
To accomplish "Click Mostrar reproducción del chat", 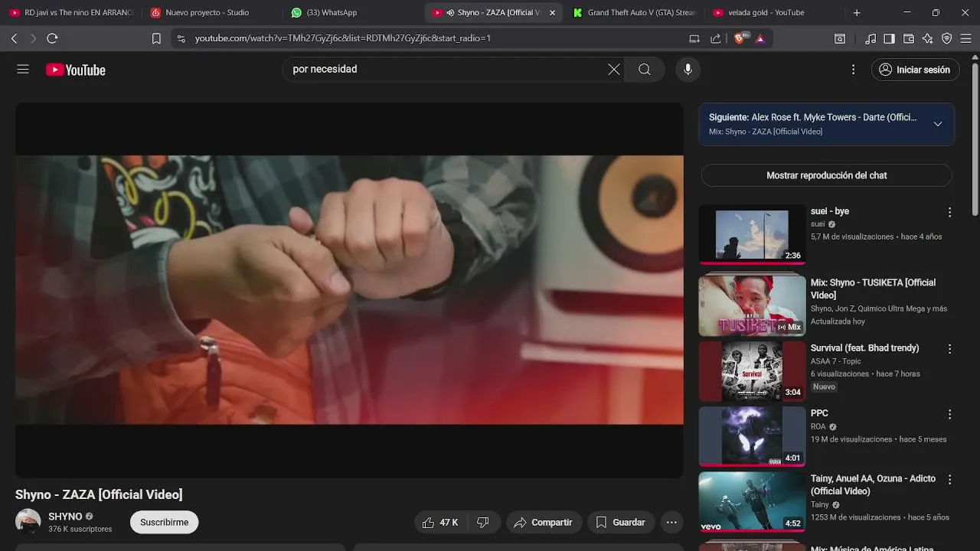I will tap(827, 175).
